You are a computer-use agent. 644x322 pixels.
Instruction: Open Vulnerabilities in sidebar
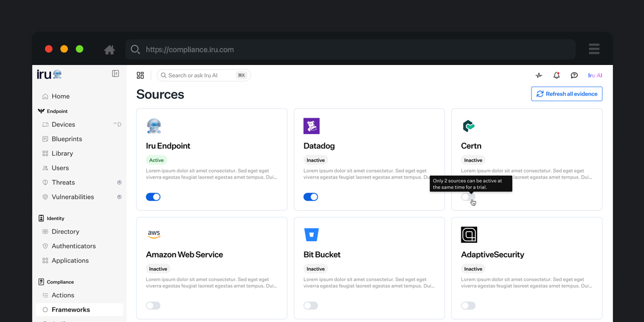coord(79,197)
